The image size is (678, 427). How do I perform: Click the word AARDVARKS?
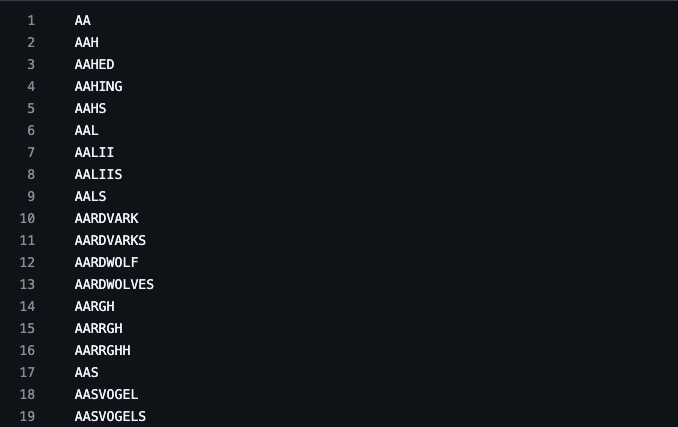point(110,240)
